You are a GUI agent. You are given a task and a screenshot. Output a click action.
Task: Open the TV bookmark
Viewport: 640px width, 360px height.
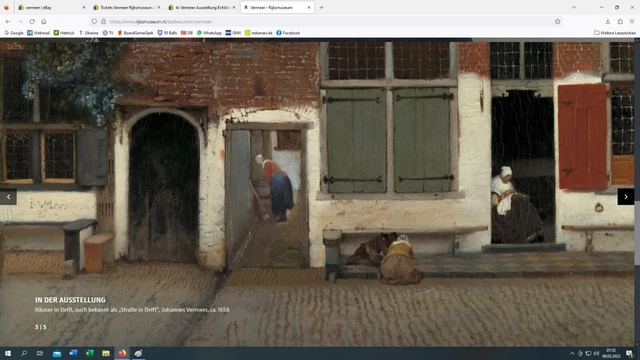pyautogui.click(x=108, y=33)
